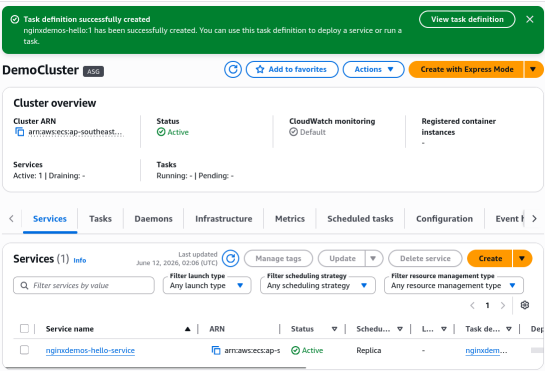The height and width of the screenshot is (371, 545).
Task: Open Filter scheduling strategy dropdown
Action: click(318, 285)
